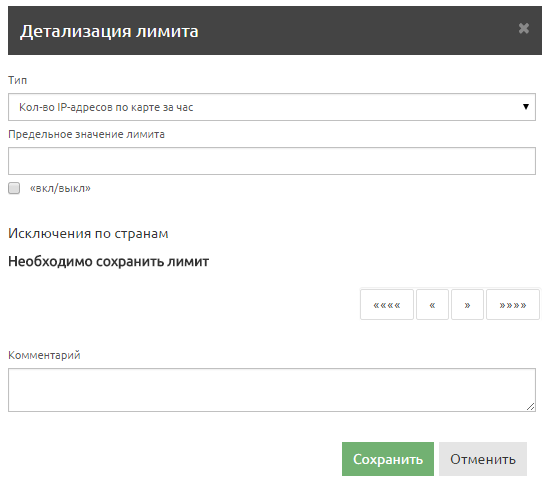Jump to first page with «««« button
The width and height of the screenshot is (551, 487).
tap(387, 305)
